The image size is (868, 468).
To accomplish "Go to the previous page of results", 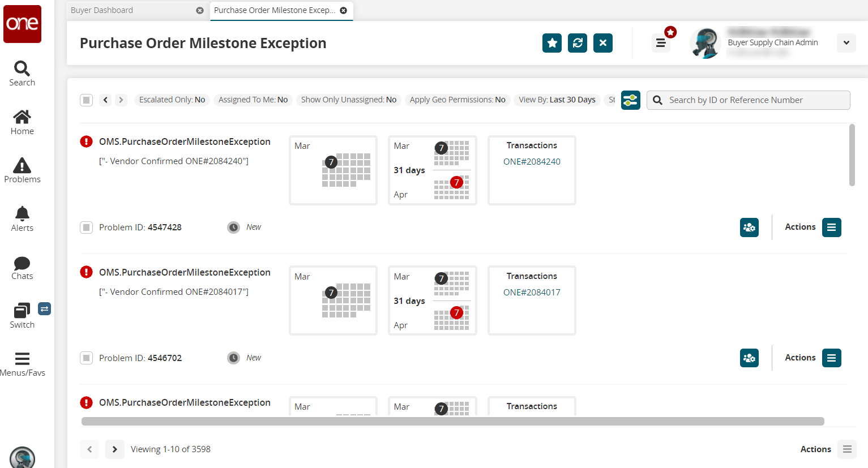I will coord(89,449).
